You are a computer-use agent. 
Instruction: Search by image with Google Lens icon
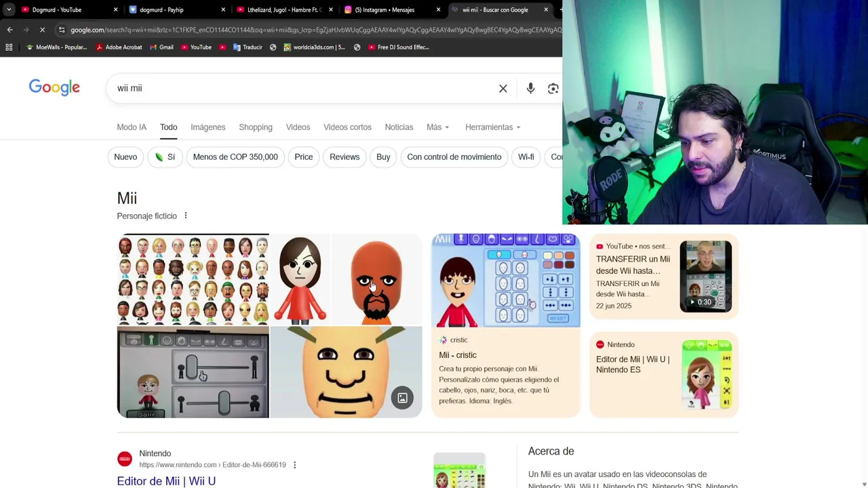(553, 89)
